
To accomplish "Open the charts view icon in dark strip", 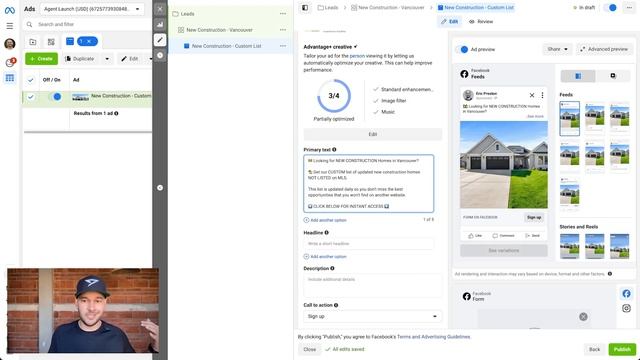I will tap(160, 24).
